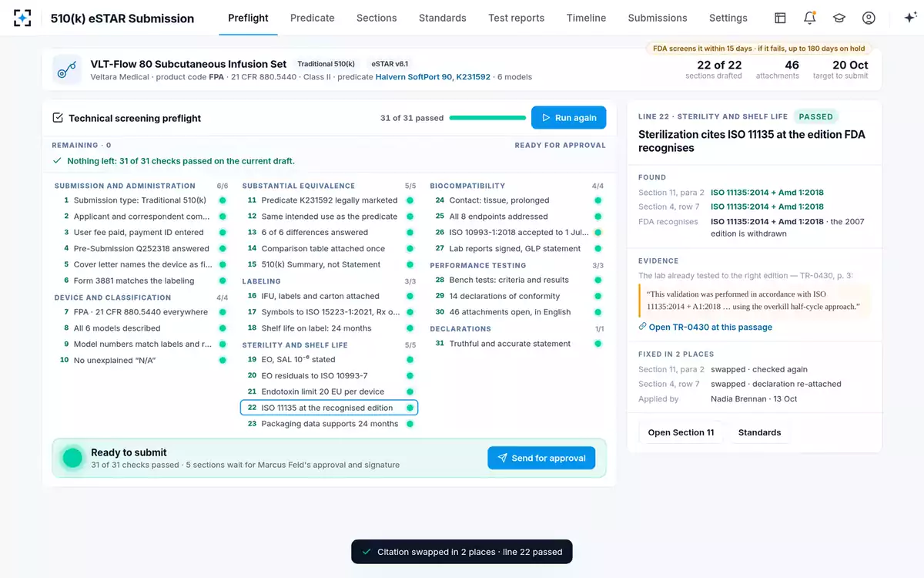The image size is (924, 578).
Task: Select check 27 Lab reports signed, GLP statement
Action: (x=517, y=248)
